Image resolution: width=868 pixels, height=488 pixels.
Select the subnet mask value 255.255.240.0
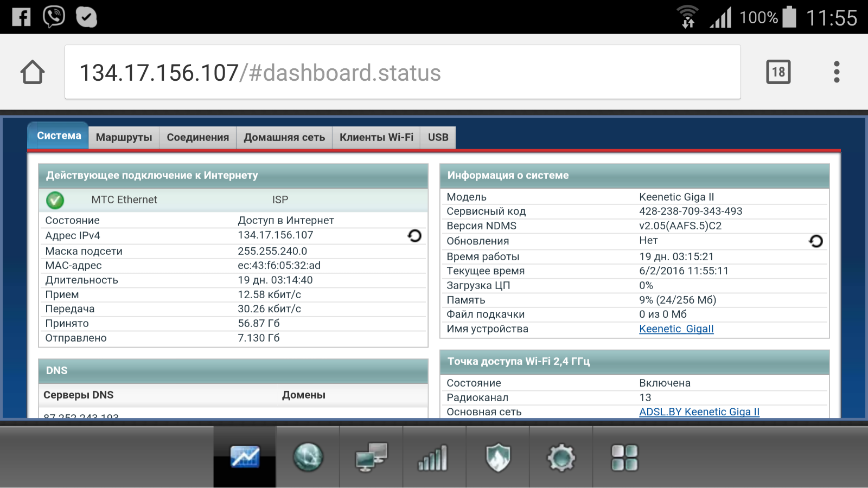272,251
